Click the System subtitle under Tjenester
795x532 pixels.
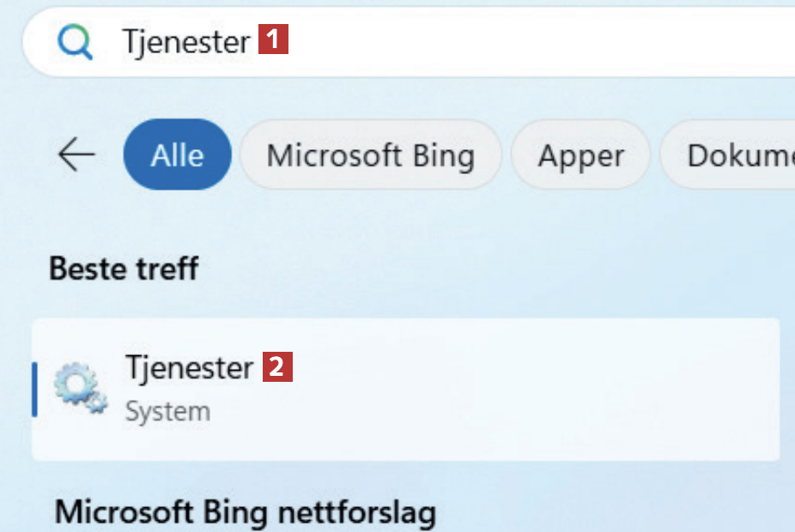(x=167, y=411)
